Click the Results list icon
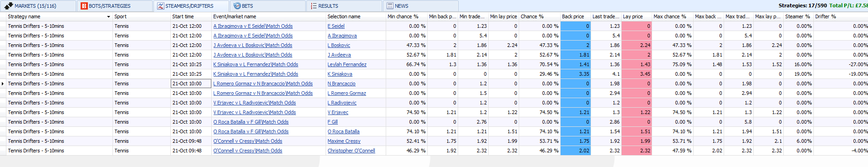This screenshot has width=868, height=167. [x=313, y=6]
